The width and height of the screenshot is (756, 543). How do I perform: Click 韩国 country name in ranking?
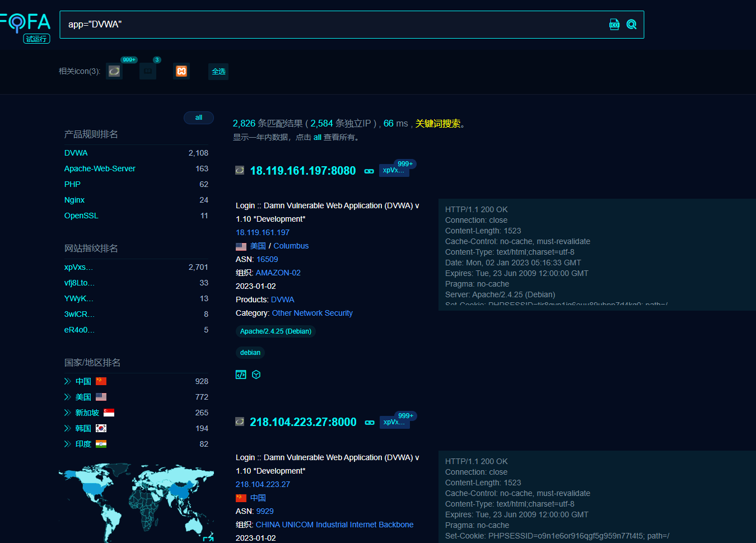[83, 428]
